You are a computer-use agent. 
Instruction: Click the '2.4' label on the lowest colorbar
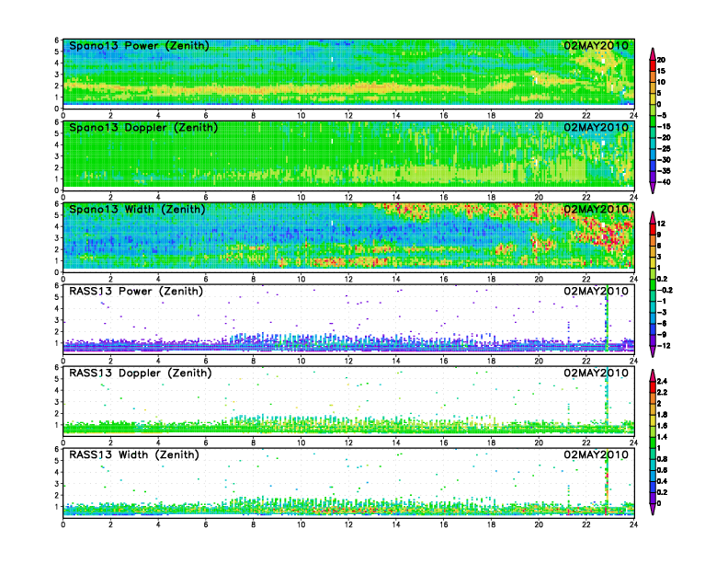(662, 381)
